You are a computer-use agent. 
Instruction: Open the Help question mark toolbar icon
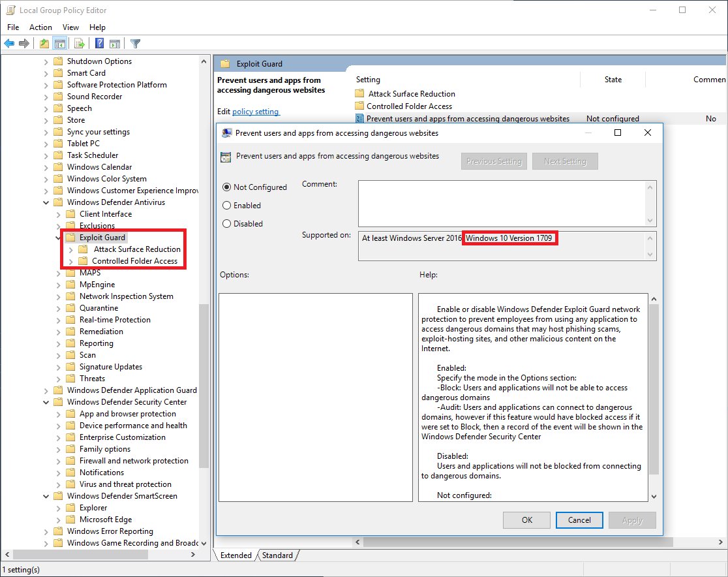point(99,44)
